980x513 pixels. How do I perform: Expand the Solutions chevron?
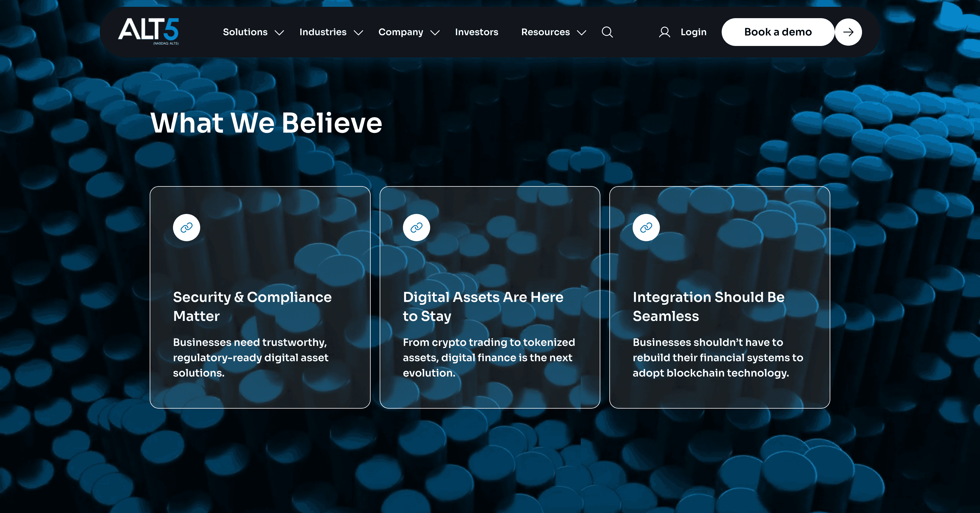click(279, 33)
